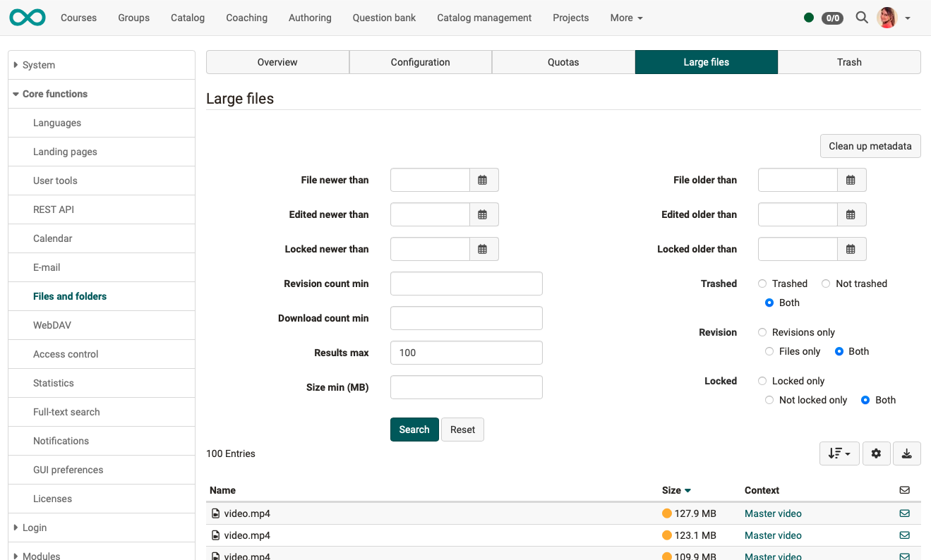
Task: Open the calendar picker for File newer than
Action: tap(483, 180)
